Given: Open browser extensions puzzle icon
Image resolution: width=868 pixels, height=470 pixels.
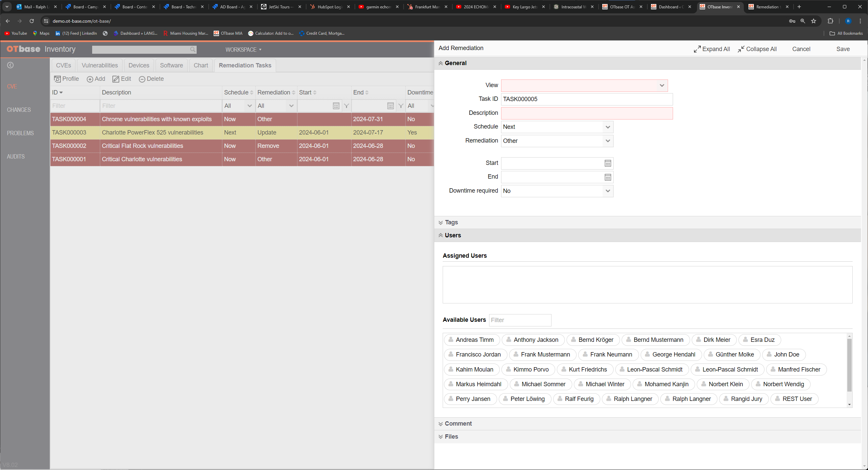Looking at the screenshot, I should tap(831, 21).
